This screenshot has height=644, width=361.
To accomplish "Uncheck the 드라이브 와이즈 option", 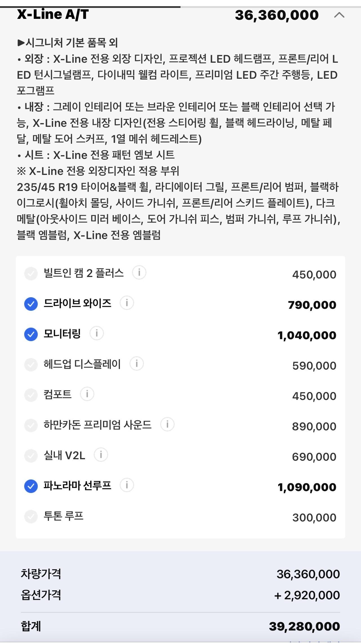I will (x=31, y=304).
